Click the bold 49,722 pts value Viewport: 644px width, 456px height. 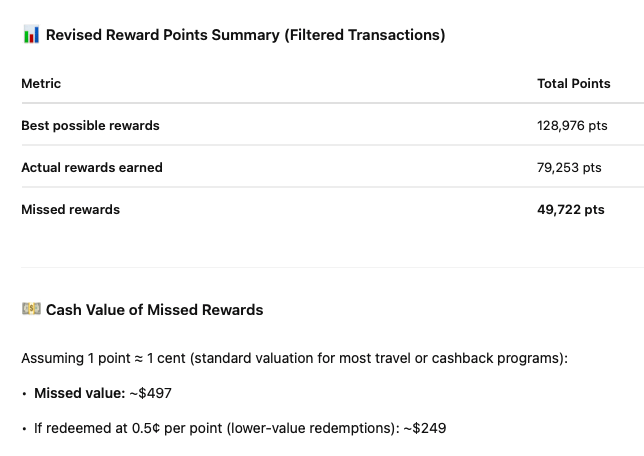[571, 210]
